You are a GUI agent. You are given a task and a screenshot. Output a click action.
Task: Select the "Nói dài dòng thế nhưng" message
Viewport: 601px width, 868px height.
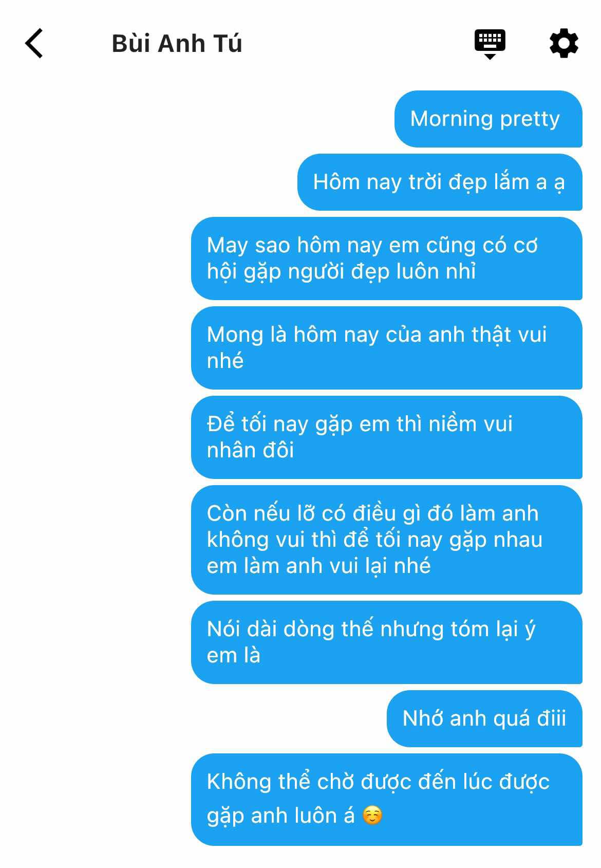(x=386, y=642)
